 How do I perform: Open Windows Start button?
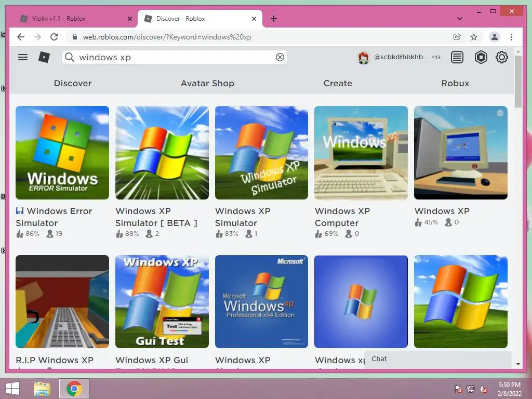click(x=12, y=389)
